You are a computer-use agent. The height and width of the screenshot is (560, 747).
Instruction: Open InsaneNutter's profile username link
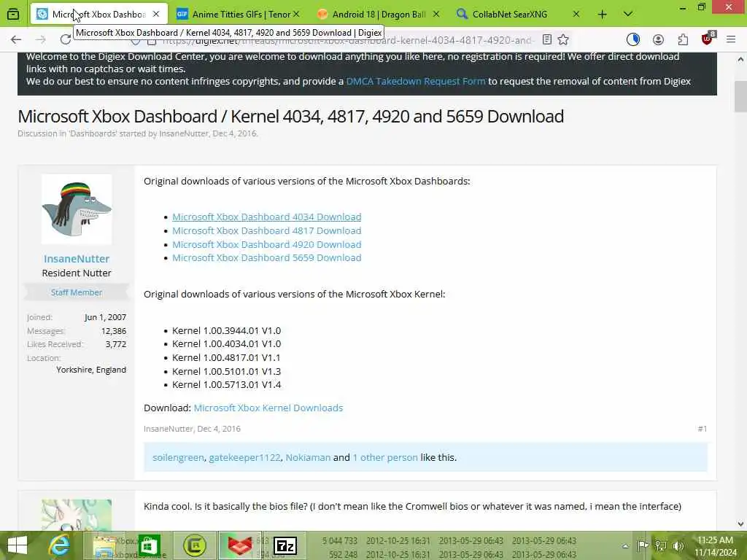[77, 259]
